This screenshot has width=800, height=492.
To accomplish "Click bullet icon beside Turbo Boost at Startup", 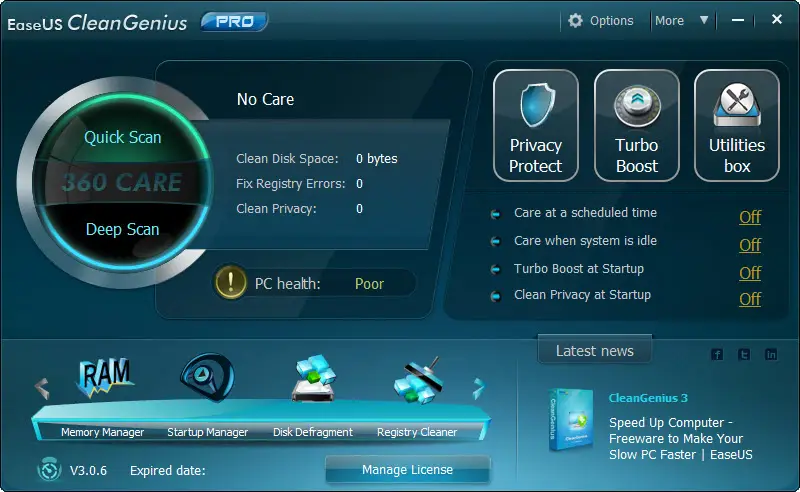I will click(495, 269).
